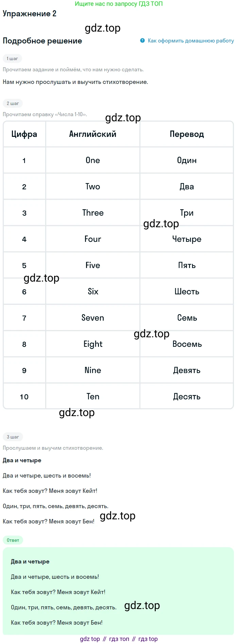Select the '3 шаг' step badge
Screen dimensions: 238x644
pyautogui.click(x=13, y=437)
